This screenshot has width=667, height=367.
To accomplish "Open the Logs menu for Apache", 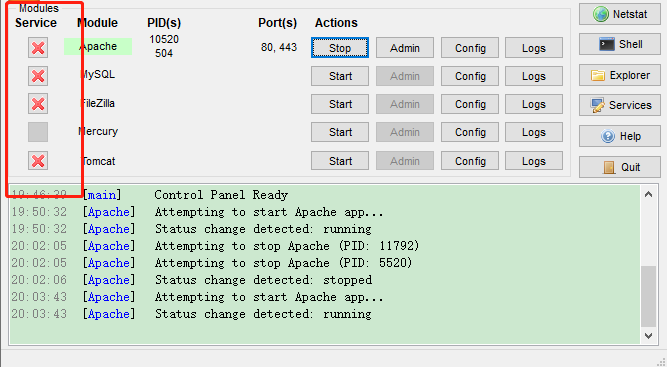I will 534,48.
